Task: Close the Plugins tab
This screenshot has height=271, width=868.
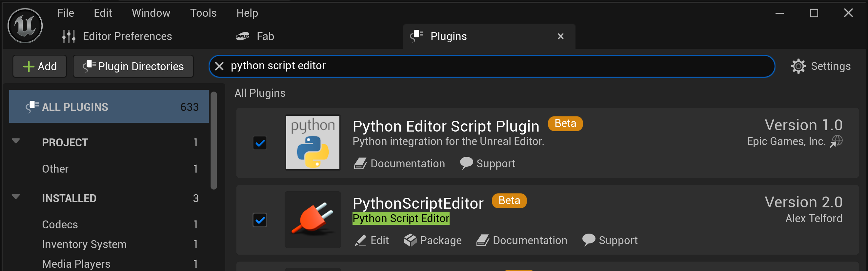Action: click(x=561, y=36)
